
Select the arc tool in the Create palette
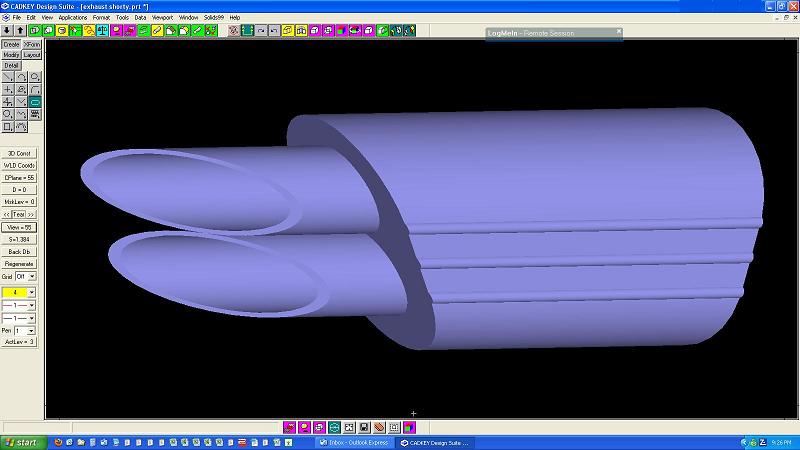pos(21,77)
